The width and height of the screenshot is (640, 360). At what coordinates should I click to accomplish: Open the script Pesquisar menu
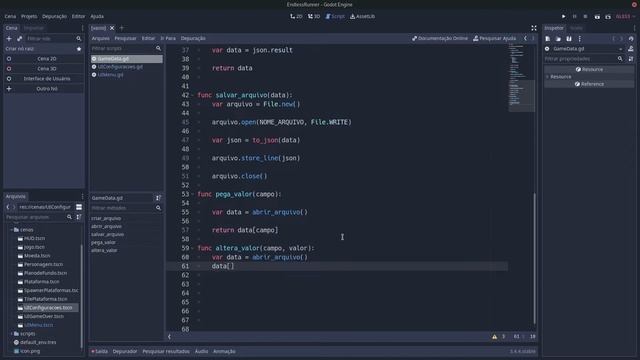point(125,38)
